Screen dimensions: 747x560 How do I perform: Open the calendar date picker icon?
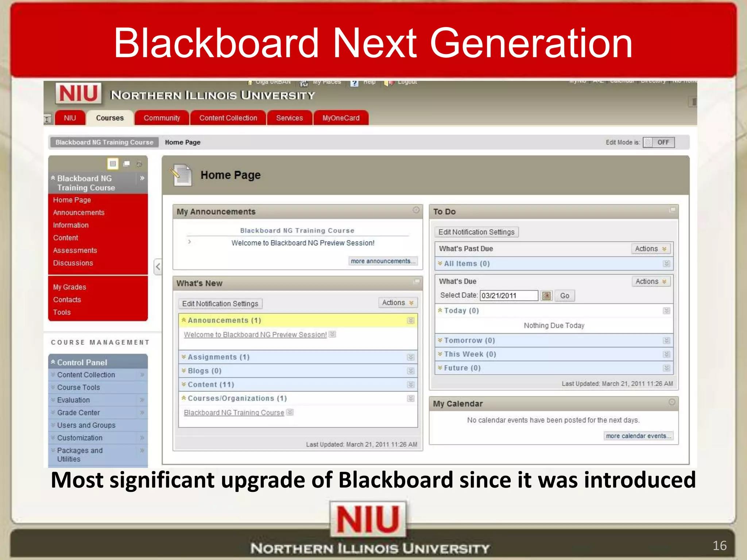click(x=546, y=296)
